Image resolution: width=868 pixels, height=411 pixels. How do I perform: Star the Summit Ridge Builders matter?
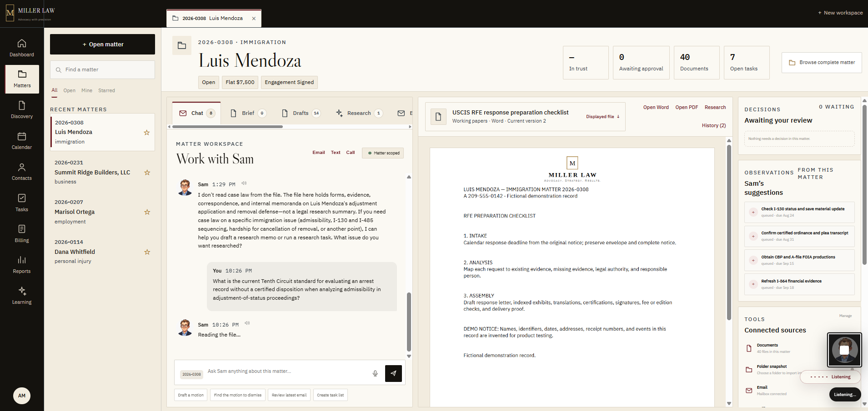click(147, 173)
